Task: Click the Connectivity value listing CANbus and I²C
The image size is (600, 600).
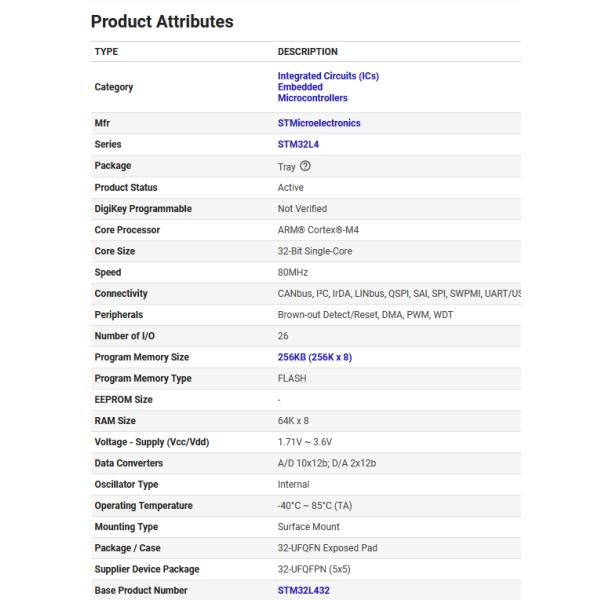Action: click(398, 294)
